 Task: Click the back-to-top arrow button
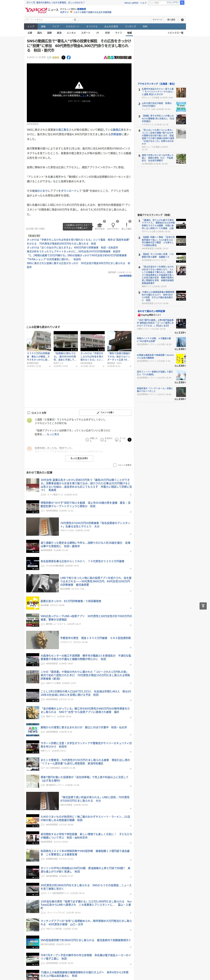(203, 606)
